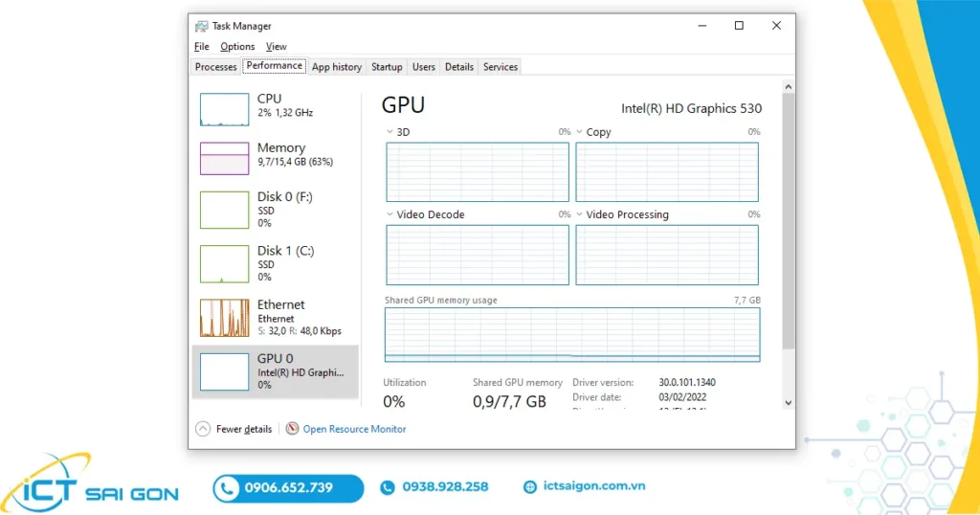Switch to the Details tab
The image size is (980, 515).
point(459,67)
